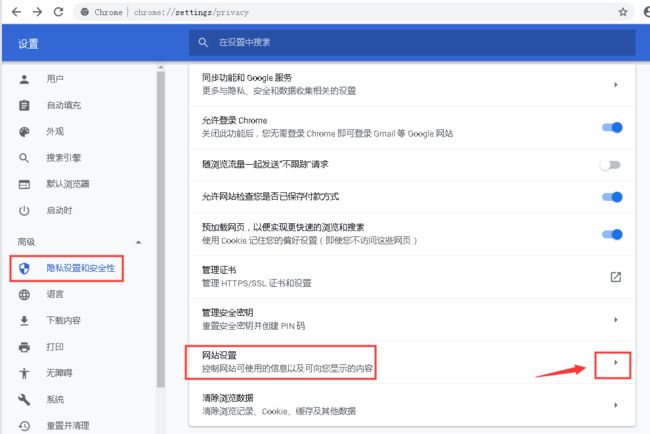Open 网站设置 with its arrow
The image size is (650, 434).
pos(616,363)
